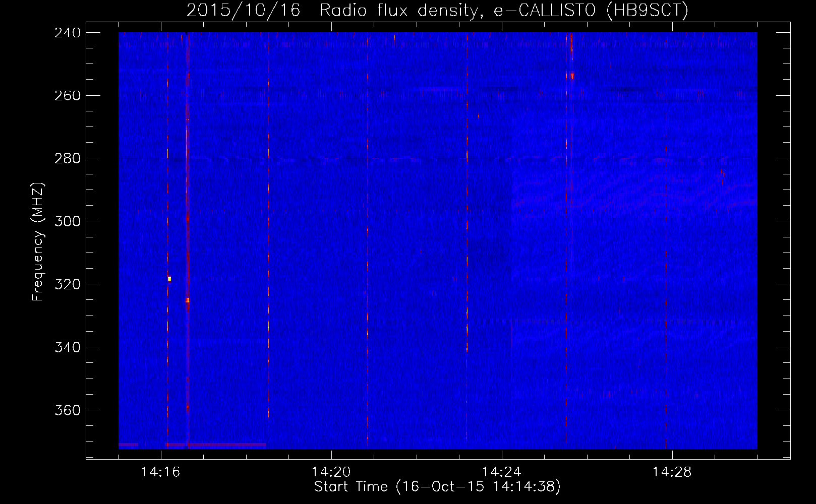816x504 pixels.
Task: Click the red burst spot near 254 MHz
Action: 572,77
